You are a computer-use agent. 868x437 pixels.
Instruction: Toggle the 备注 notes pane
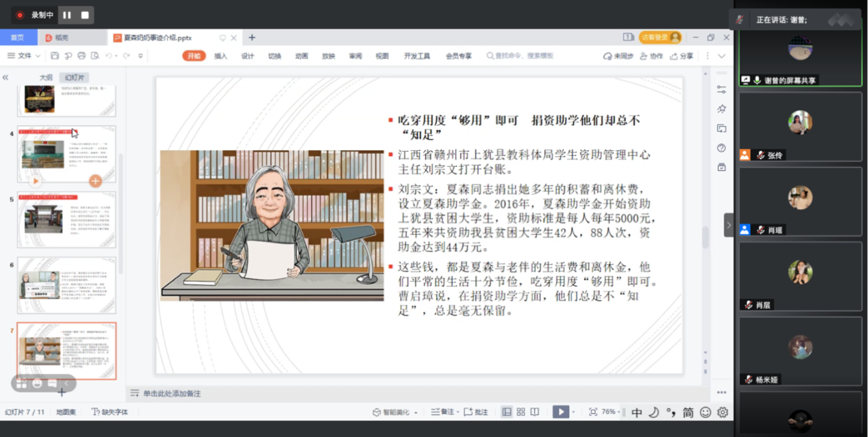(x=445, y=412)
